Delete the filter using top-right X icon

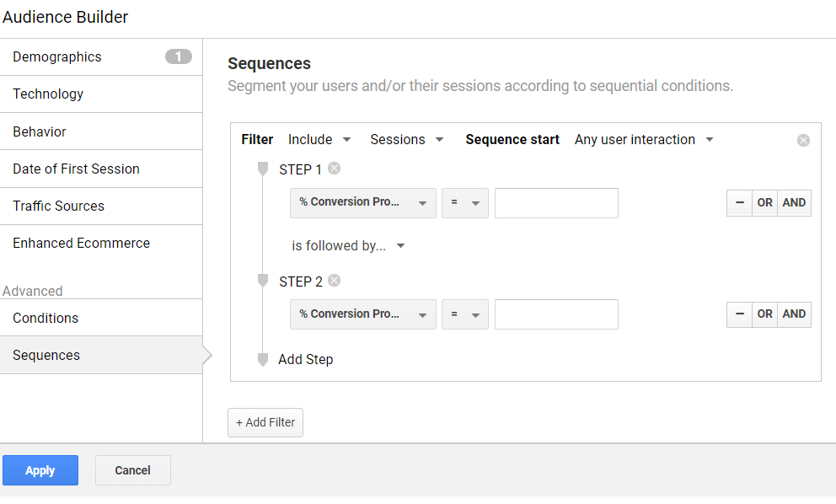pos(803,140)
